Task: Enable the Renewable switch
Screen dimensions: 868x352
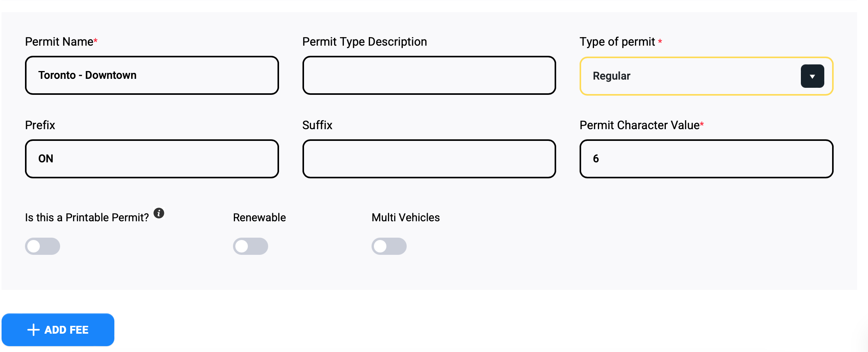Action: [251, 246]
